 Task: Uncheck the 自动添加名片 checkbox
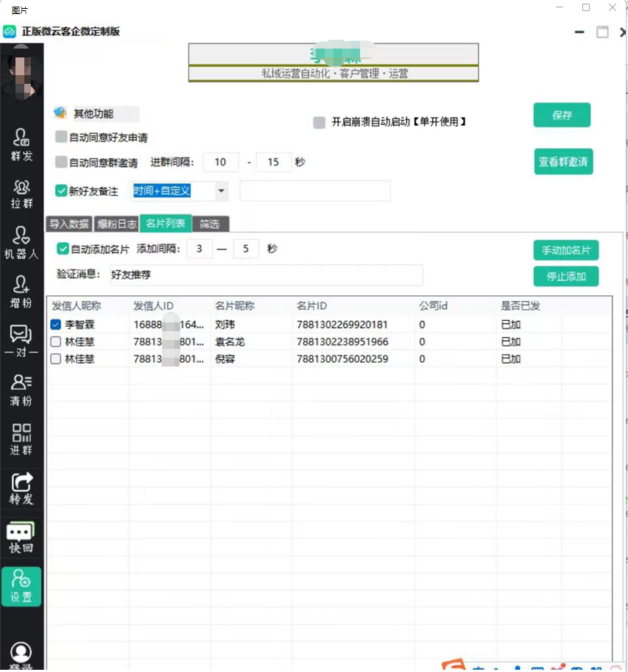pos(63,250)
